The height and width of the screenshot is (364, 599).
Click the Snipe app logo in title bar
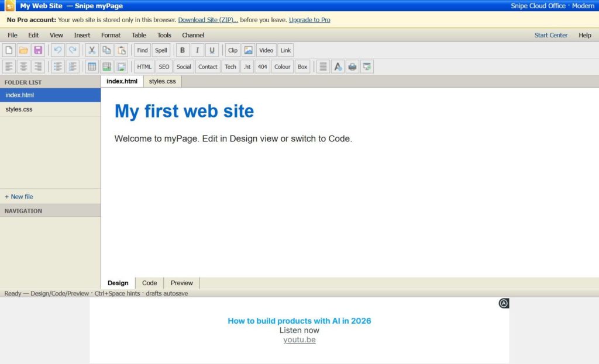(10, 6)
